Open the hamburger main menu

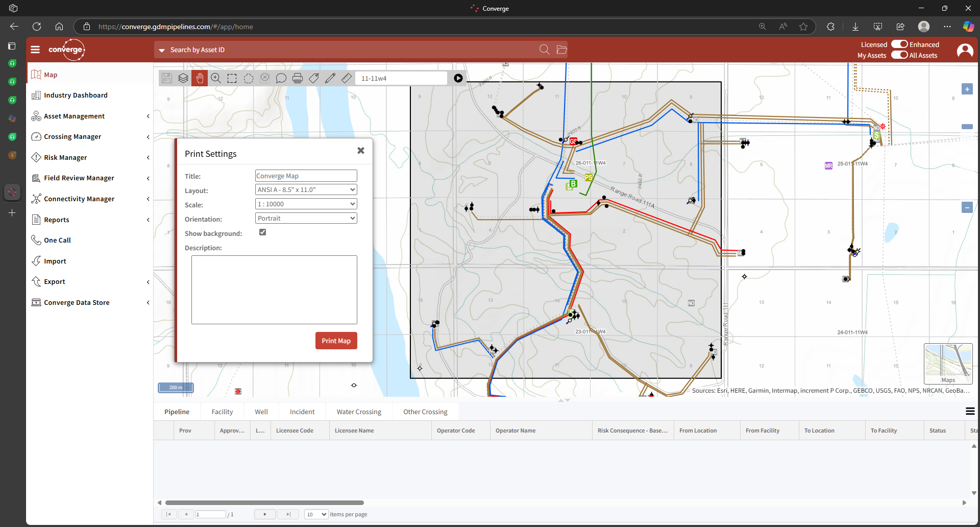35,50
